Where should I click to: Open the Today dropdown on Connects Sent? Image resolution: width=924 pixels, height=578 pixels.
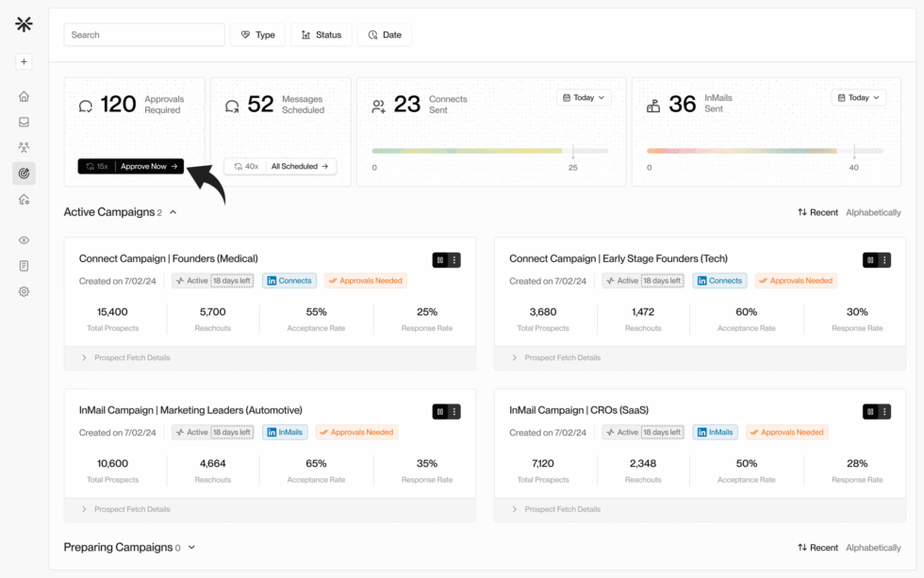tap(584, 98)
